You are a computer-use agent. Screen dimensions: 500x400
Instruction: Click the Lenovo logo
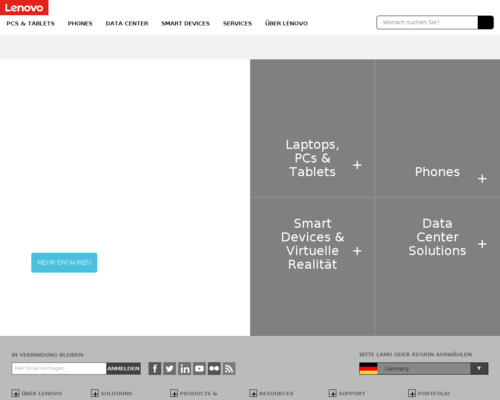pos(24,7)
